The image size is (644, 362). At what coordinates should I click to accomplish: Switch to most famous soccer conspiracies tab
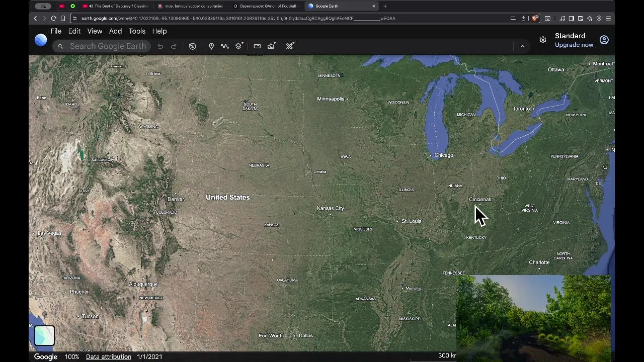click(191, 6)
